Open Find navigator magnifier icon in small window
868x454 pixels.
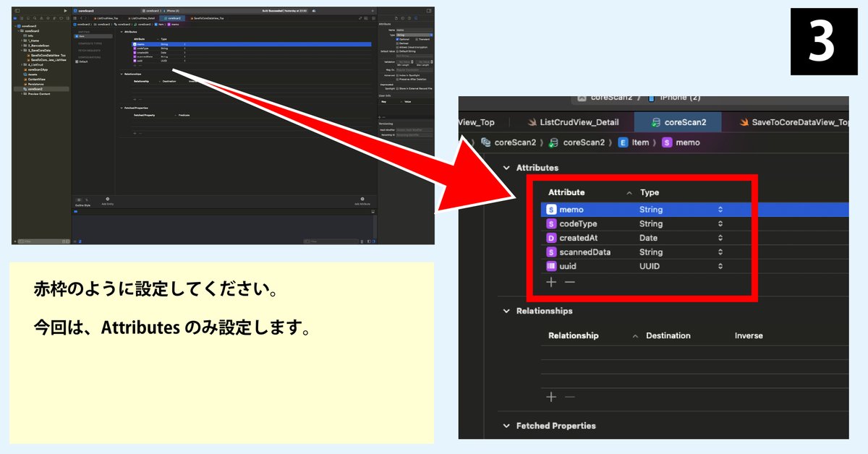point(35,18)
